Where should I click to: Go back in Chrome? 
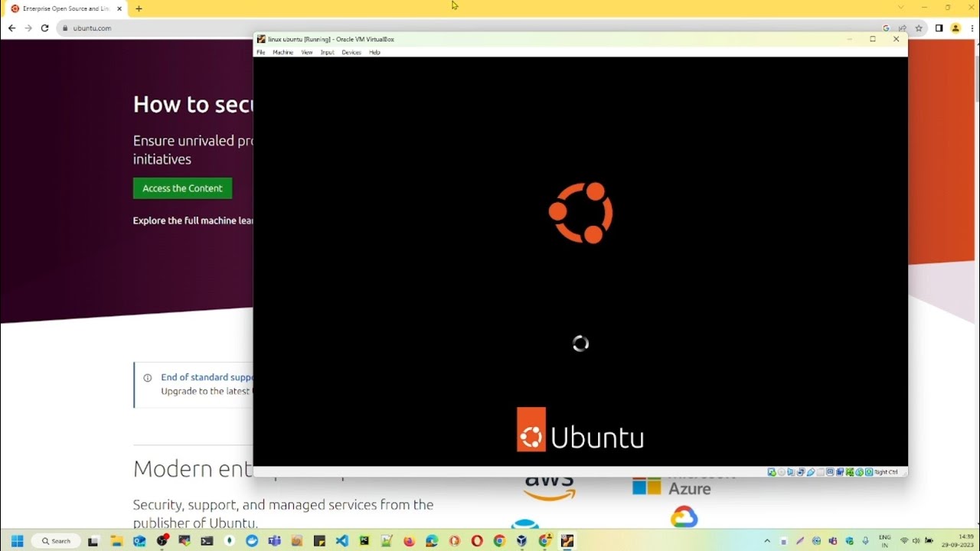coord(11,28)
